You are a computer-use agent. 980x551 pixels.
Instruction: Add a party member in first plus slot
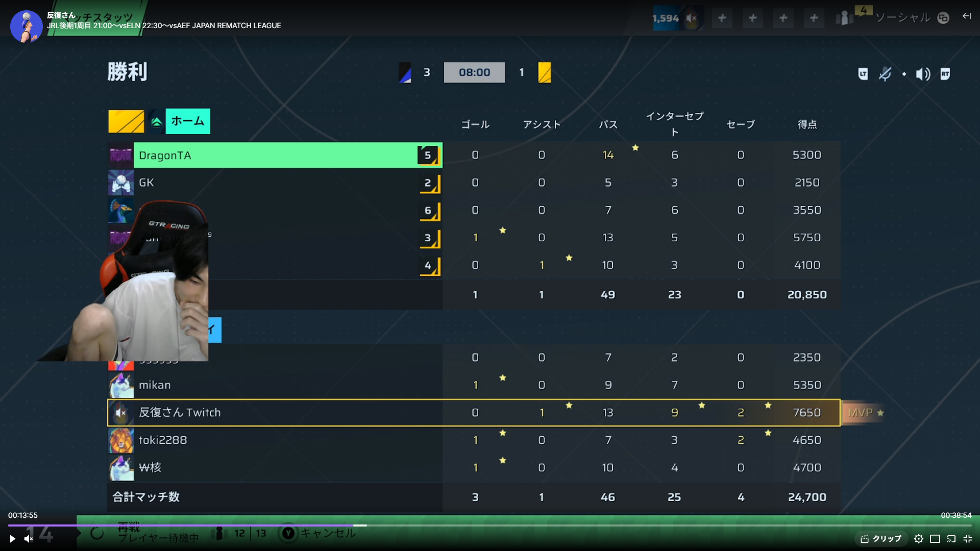pos(722,18)
